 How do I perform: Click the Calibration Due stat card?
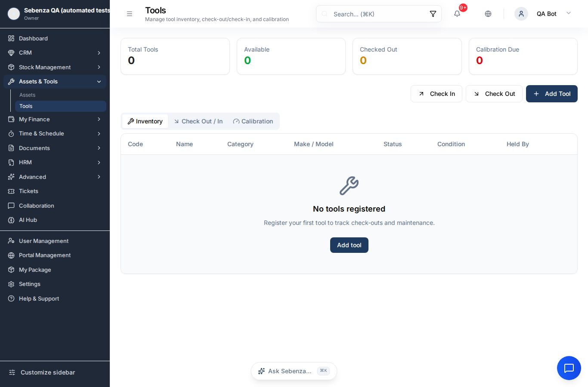click(523, 56)
